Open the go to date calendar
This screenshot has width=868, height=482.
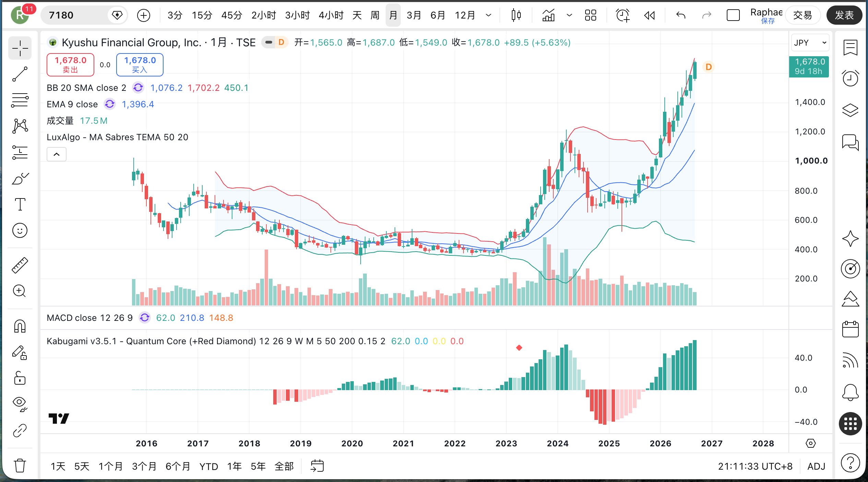(x=317, y=466)
